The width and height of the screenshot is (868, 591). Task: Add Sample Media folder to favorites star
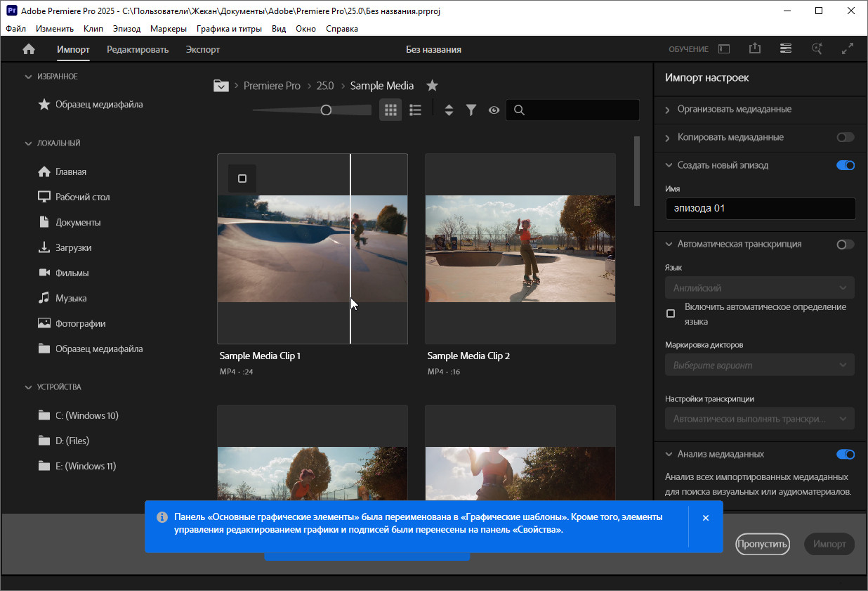(433, 86)
